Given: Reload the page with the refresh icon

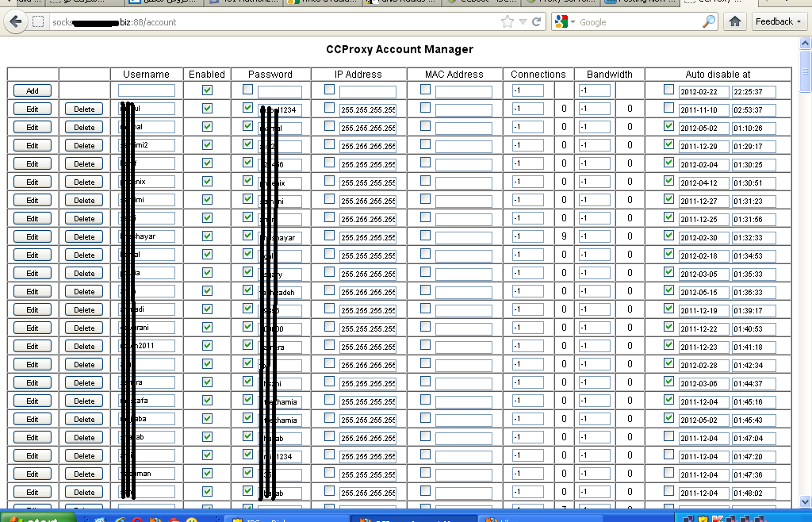Looking at the screenshot, I should tap(537, 21).
